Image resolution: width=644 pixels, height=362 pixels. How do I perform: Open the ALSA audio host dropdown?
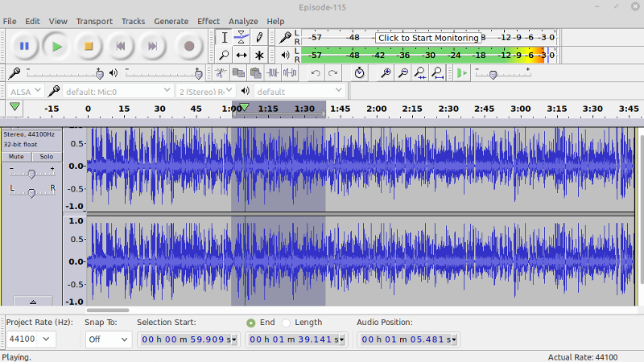coord(24,91)
